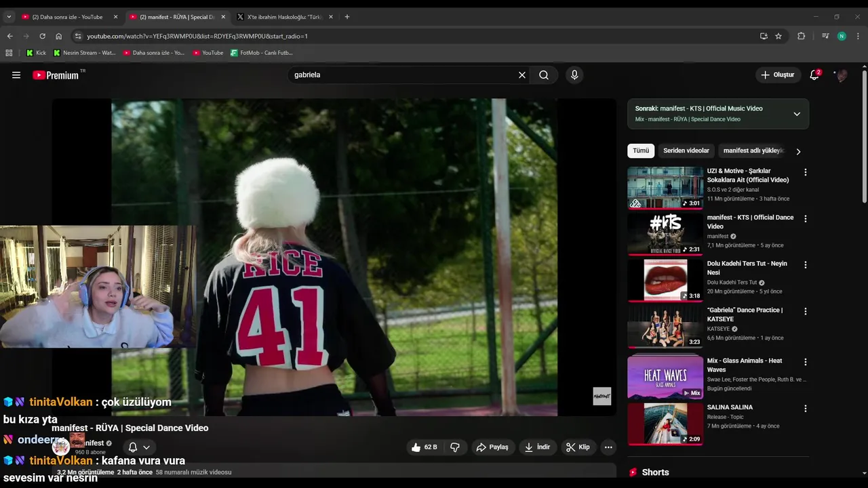Select the Tümü filter chip
The width and height of the screenshot is (868, 488).
(641, 150)
